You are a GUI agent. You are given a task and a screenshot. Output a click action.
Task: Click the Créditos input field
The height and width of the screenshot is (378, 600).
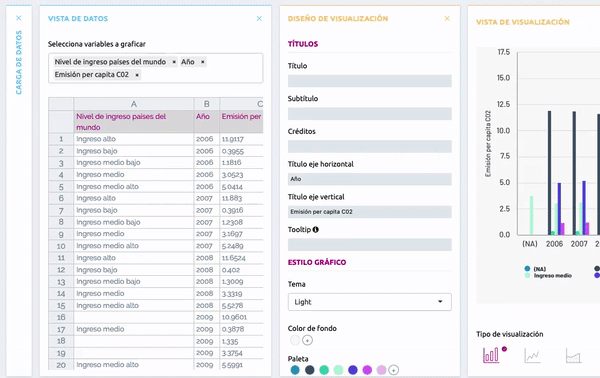click(370, 147)
